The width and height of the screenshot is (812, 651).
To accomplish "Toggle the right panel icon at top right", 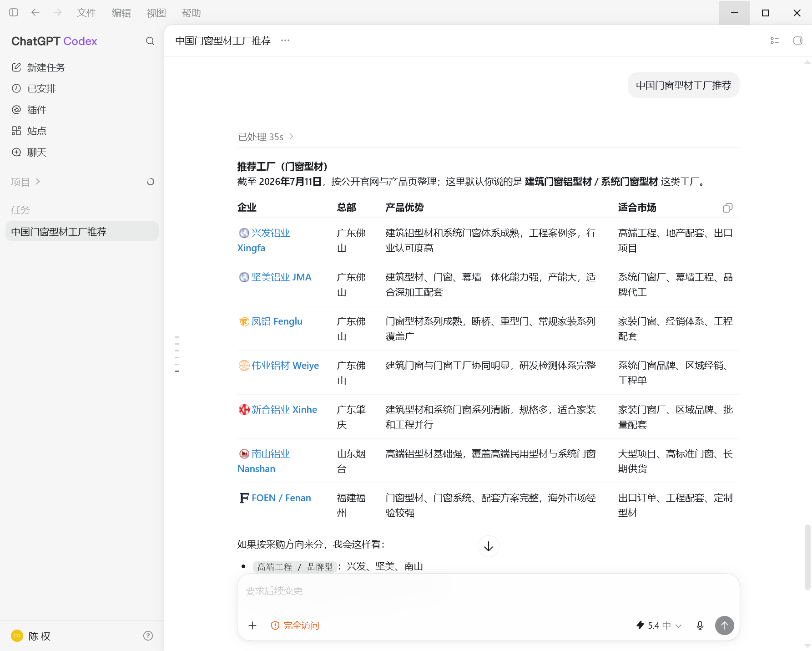I will coord(798,41).
